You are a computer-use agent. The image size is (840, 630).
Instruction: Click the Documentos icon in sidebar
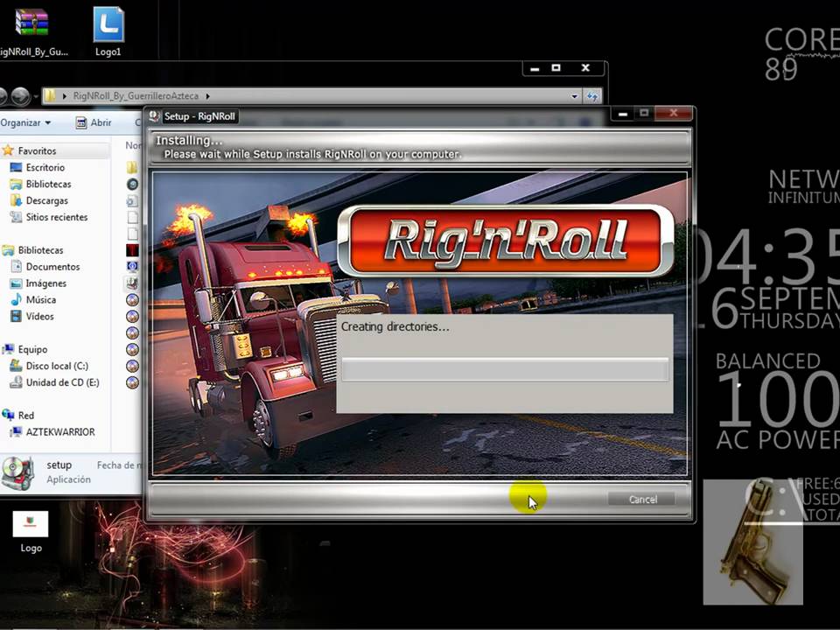(x=16, y=266)
